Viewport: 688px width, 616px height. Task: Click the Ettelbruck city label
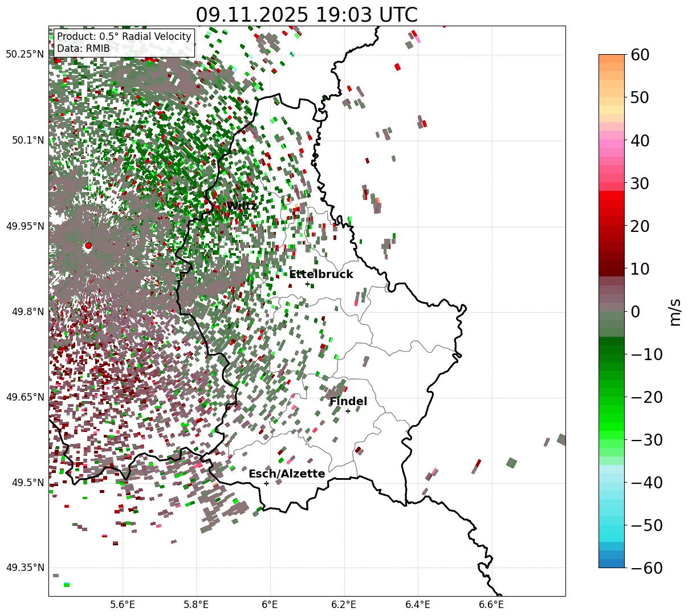point(321,275)
